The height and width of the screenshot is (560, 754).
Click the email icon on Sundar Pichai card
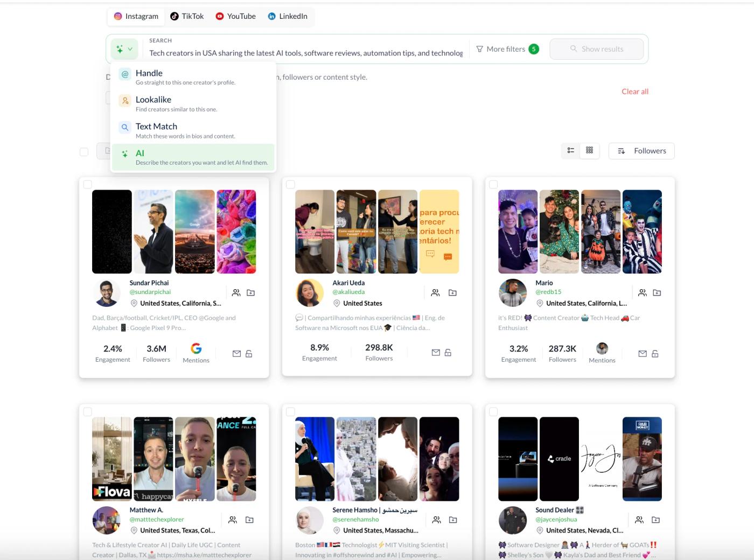click(236, 354)
